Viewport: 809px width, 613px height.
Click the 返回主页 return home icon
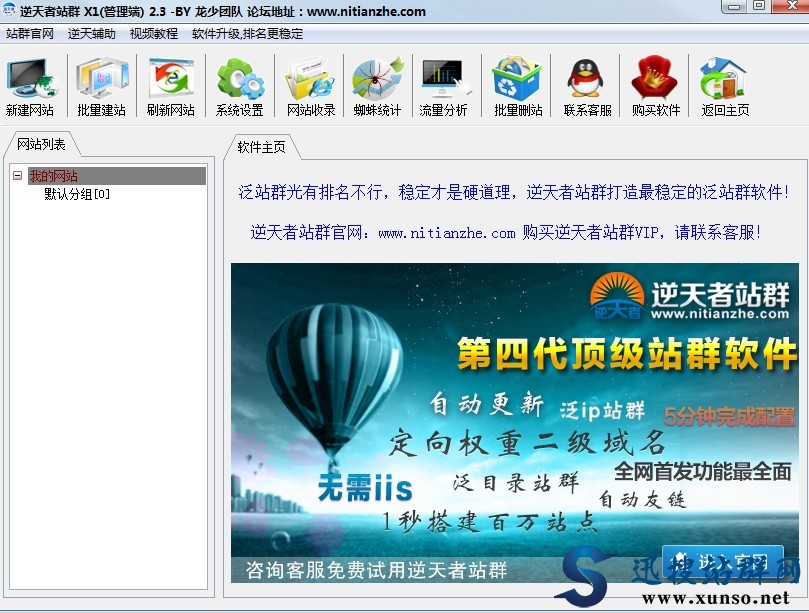click(x=725, y=87)
